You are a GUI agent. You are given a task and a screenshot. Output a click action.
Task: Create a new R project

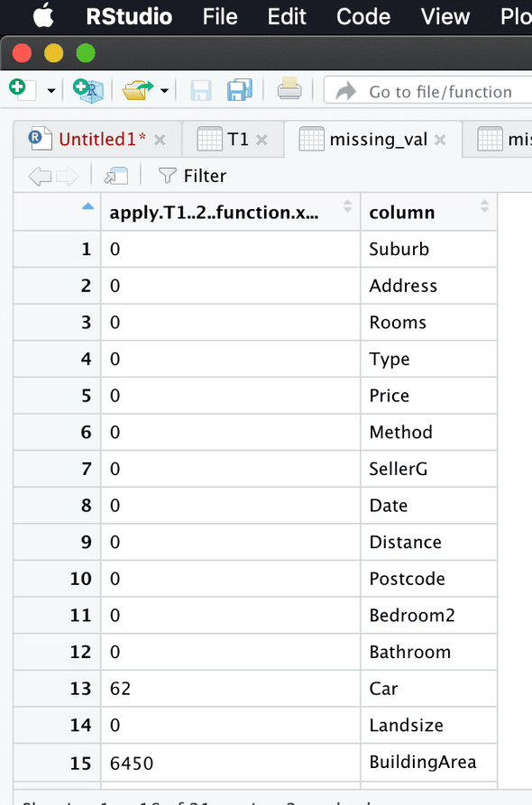[x=87, y=90]
